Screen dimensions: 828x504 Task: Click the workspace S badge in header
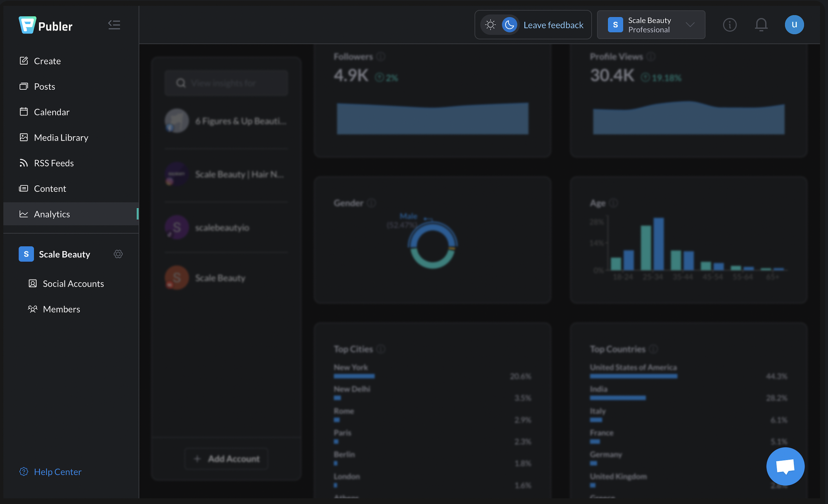point(615,25)
